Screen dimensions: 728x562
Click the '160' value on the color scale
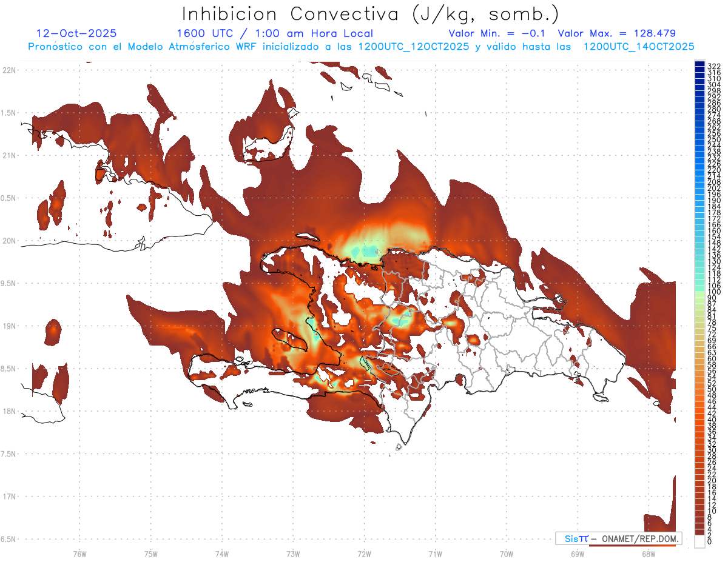click(714, 231)
